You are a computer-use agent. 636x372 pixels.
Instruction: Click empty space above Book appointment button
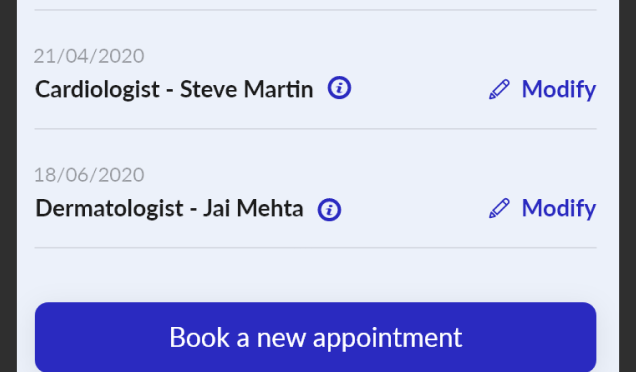click(316, 275)
